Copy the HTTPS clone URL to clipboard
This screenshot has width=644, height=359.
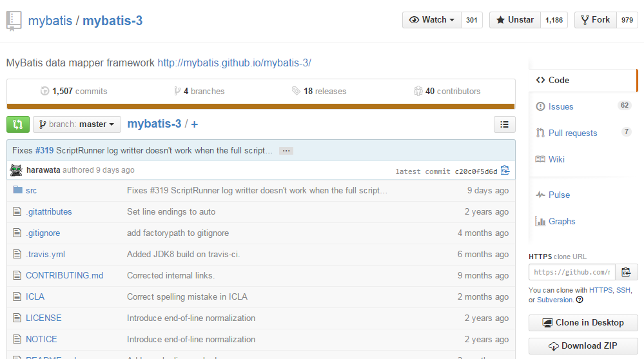pos(627,272)
